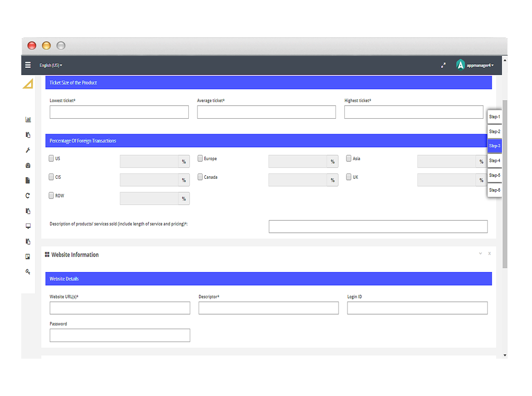This screenshot has height=396, width=532.
Task: Click the fullscreen expand arrows icon
Action: 443,65
